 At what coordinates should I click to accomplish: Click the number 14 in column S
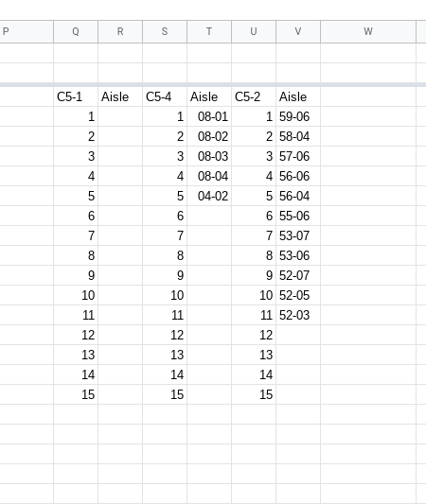tap(165, 374)
